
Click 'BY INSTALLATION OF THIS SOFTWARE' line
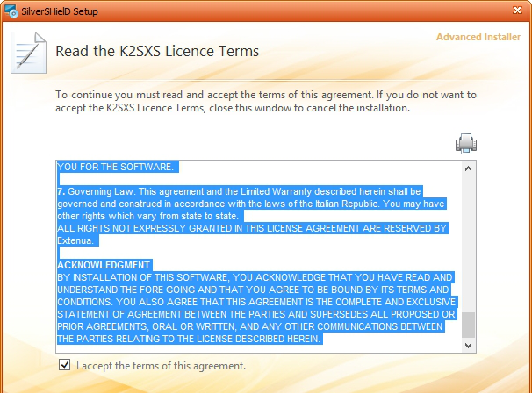click(255, 278)
